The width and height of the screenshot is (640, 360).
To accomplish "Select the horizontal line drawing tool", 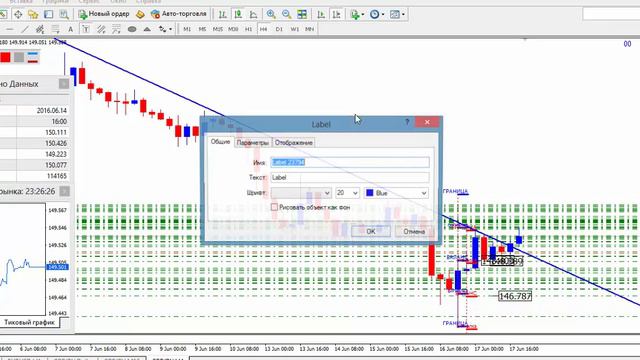I will (x=9, y=29).
